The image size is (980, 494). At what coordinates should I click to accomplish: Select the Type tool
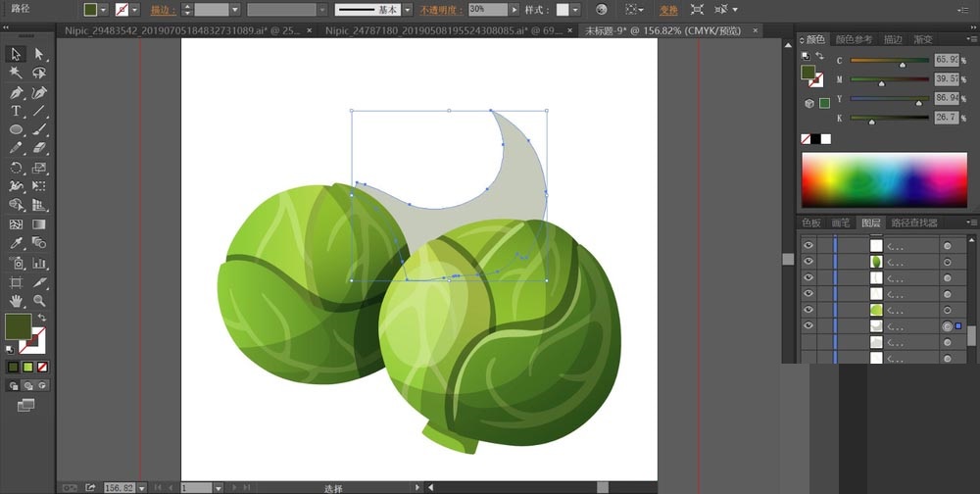16,111
